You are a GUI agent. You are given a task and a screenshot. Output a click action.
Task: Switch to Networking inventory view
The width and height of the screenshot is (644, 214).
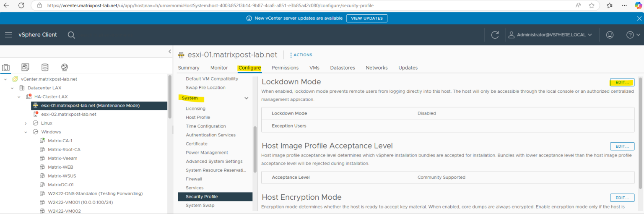pos(64,67)
